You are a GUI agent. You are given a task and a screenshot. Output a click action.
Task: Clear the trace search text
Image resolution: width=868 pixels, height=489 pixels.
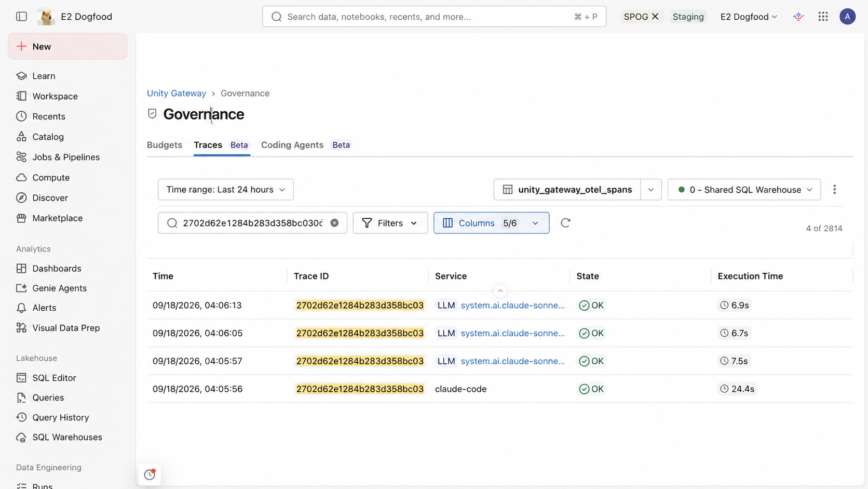(335, 223)
